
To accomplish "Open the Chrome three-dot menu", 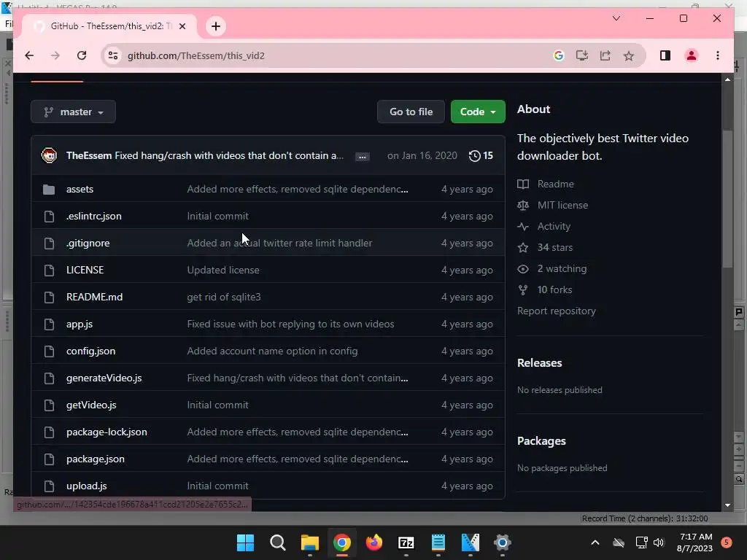I will click(x=718, y=55).
